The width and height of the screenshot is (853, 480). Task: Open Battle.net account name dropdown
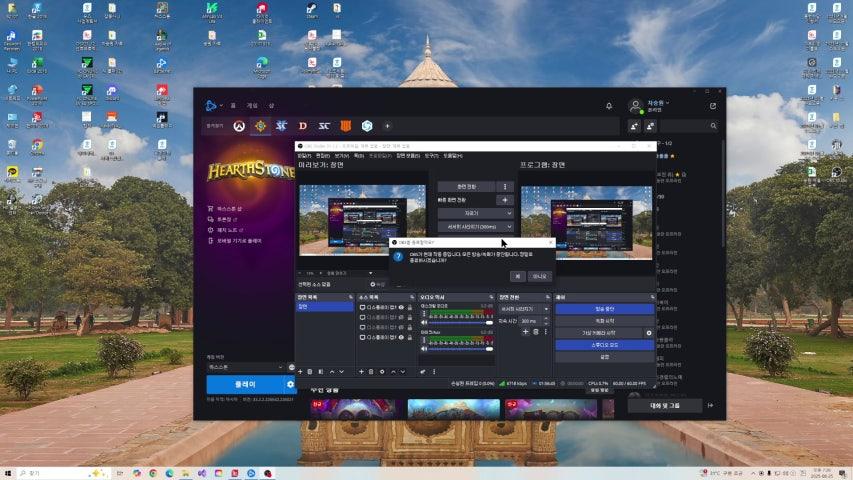(658, 103)
